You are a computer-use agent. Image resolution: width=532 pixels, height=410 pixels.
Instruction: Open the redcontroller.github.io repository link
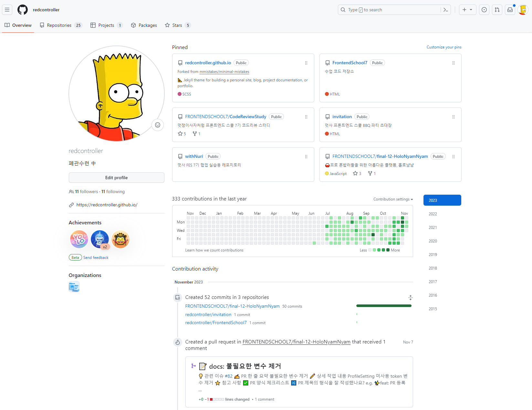tap(208, 63)
